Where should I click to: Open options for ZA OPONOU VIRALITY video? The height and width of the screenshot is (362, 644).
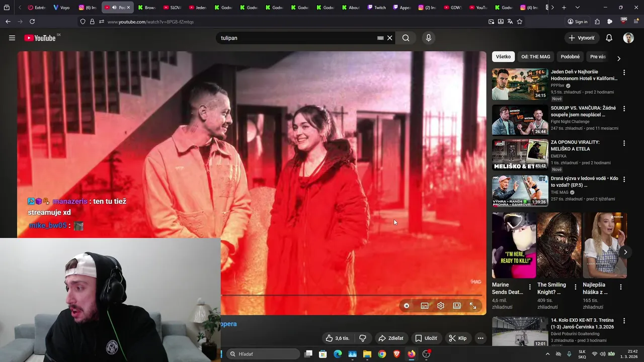pyautogui.click(x=624, y=143)
